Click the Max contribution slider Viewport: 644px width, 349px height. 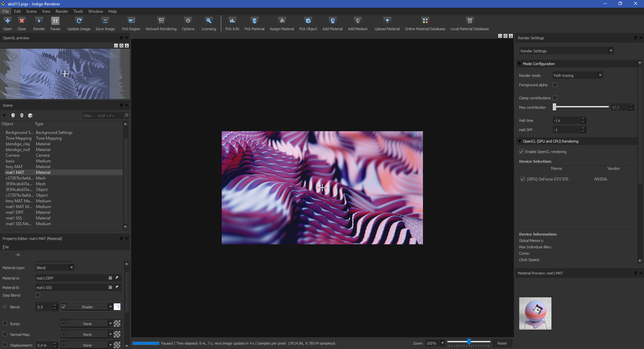581,107
